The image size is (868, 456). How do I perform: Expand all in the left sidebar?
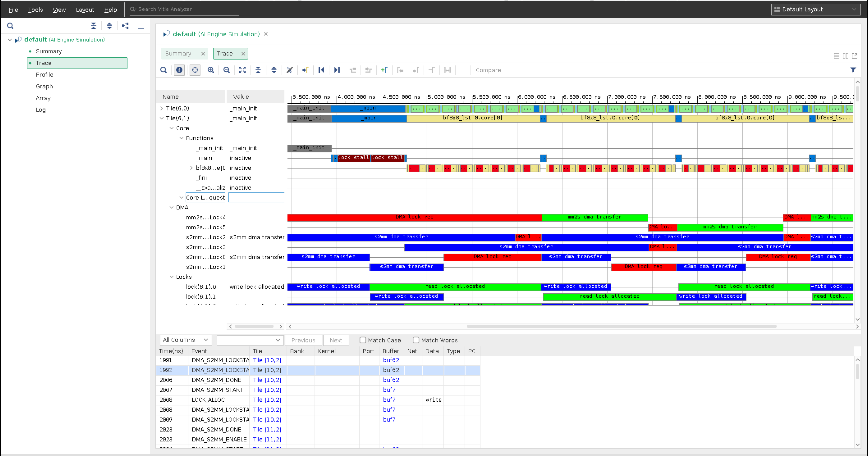coord(110,25)
